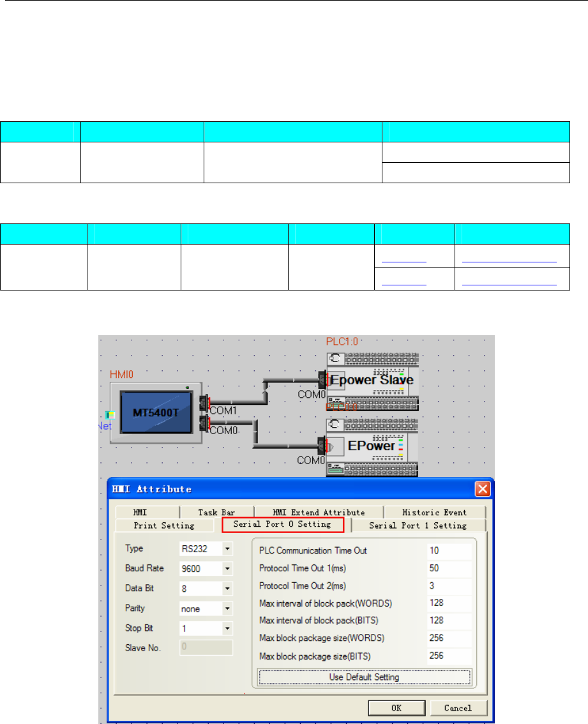Click the Use Default Setting button
The width and height of the screenshot is (588, 724).
click(365, 677)
